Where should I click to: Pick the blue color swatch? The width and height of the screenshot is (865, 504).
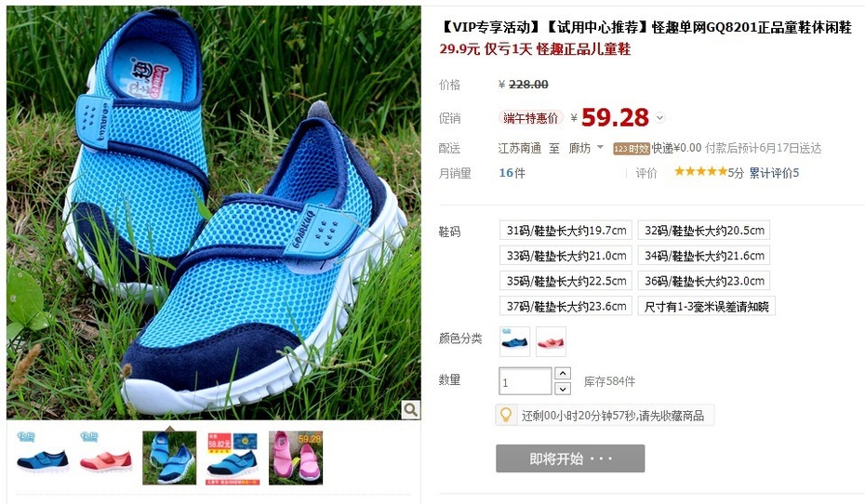514,341
